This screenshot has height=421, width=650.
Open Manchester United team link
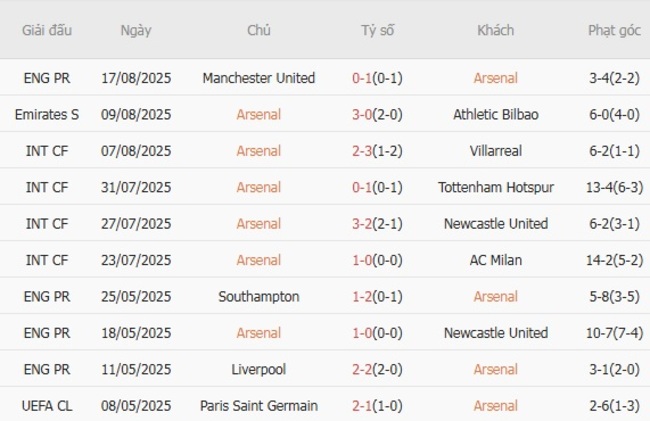pyautogui.click(x=258, y=78)
